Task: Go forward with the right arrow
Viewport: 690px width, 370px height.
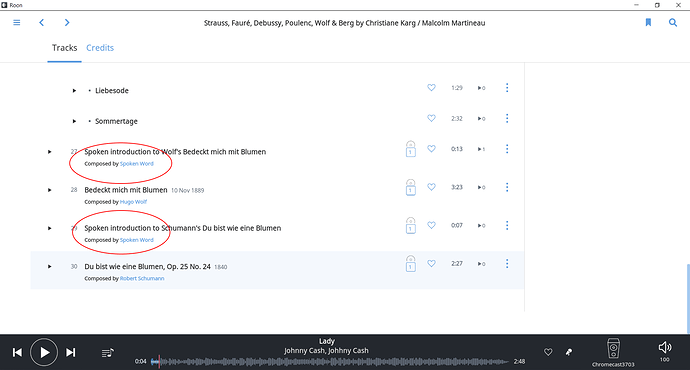Action: tap(67, 22)
